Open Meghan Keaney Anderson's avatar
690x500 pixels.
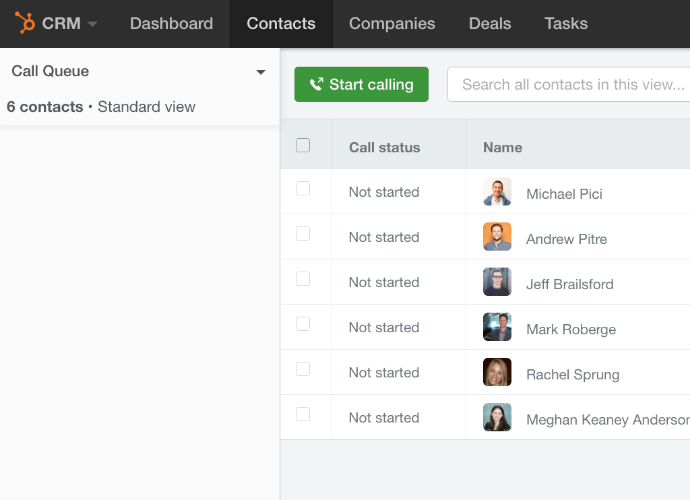[497, 417]
